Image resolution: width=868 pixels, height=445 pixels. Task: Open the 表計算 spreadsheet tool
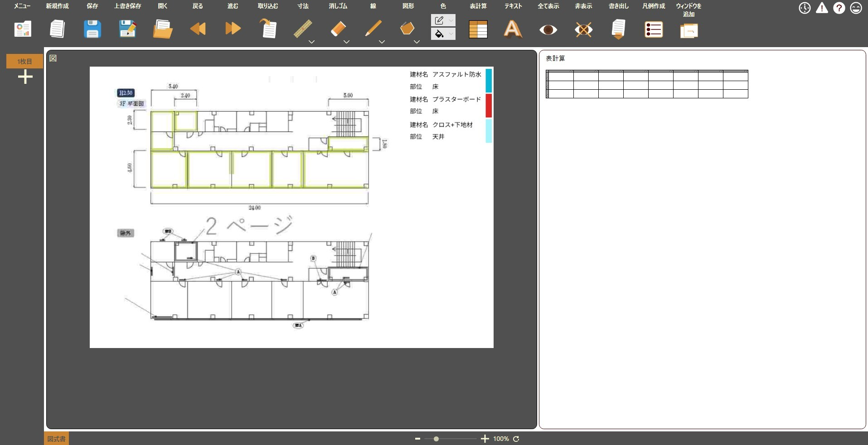coord(478,29)
